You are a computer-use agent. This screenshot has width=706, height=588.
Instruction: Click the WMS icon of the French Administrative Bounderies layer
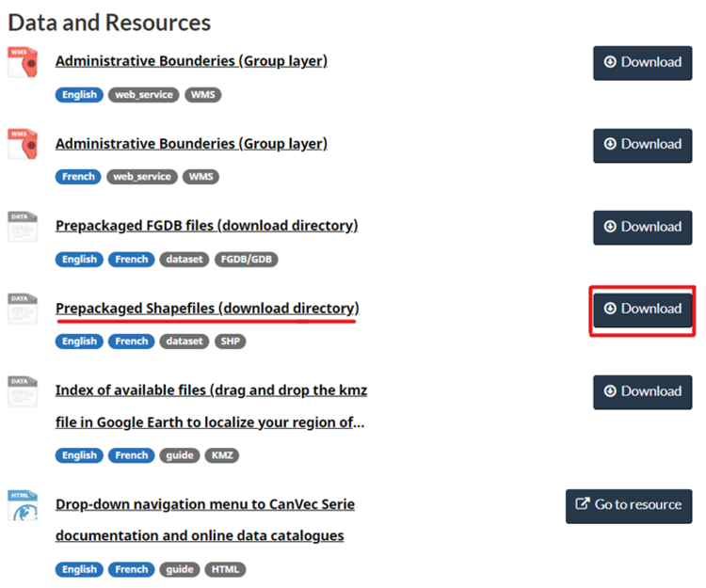23,144
